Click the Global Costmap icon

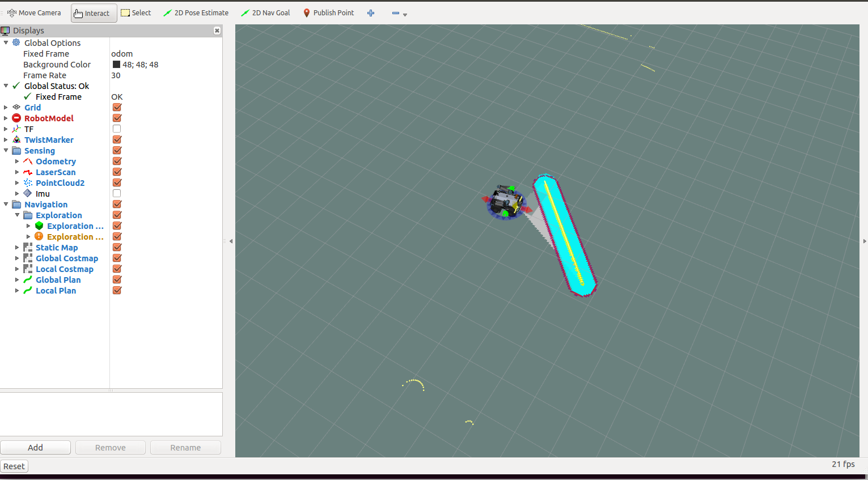28,258
